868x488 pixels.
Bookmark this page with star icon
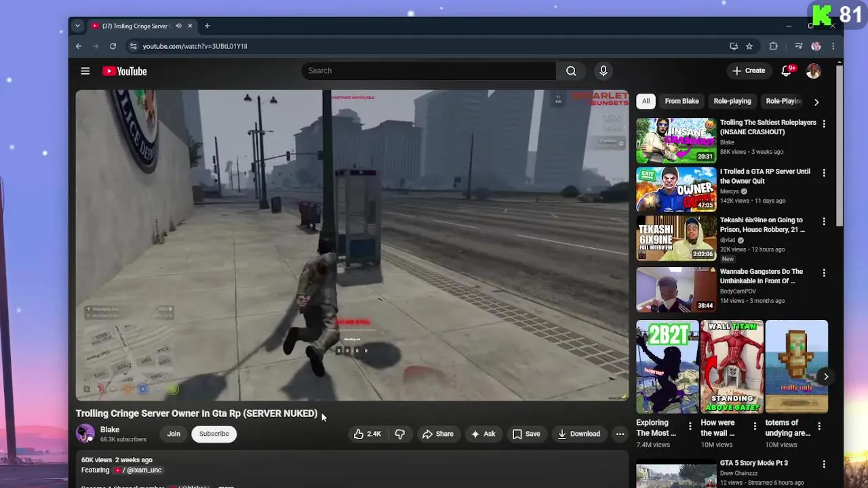coord(749,46)
